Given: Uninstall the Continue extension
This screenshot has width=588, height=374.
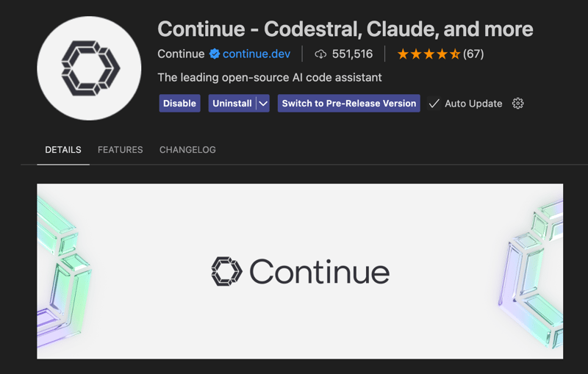Looking at the screenshot, I should pyautogui.click(x=232, y=104).
